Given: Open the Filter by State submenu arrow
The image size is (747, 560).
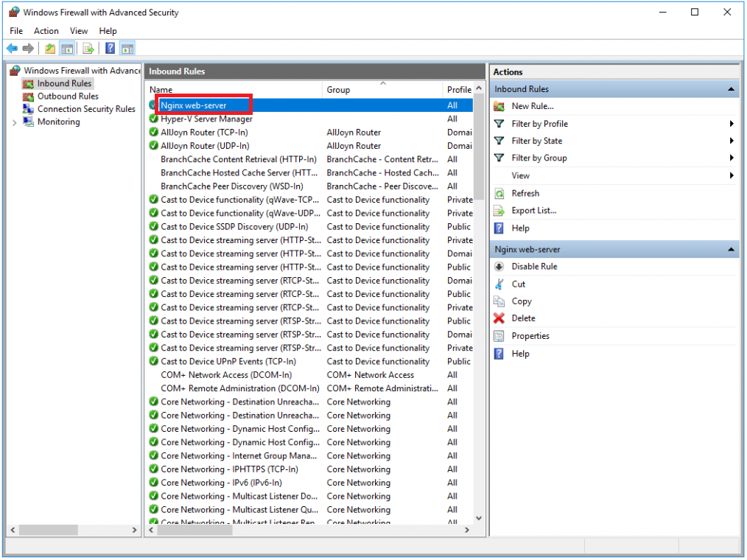Looking at the screenshot, I should (x=732, y=141).
